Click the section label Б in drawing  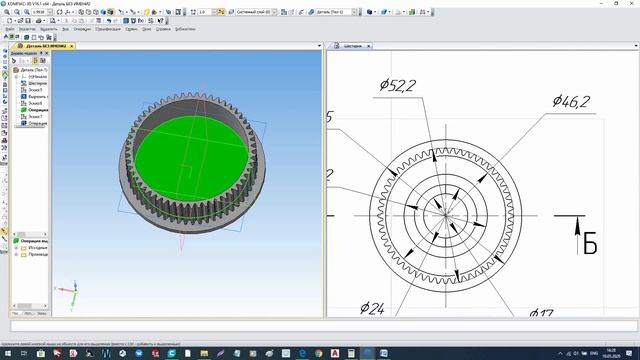[590, 244]
